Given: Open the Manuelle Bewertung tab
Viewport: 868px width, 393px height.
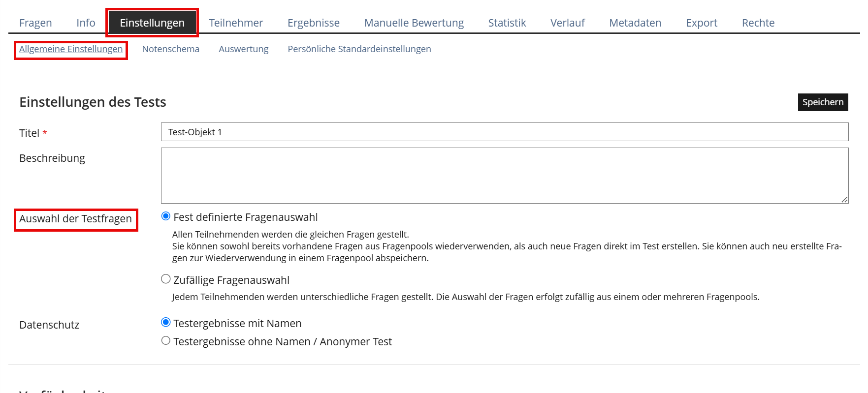Looking at the screenshot, I should tap(414, 23).
